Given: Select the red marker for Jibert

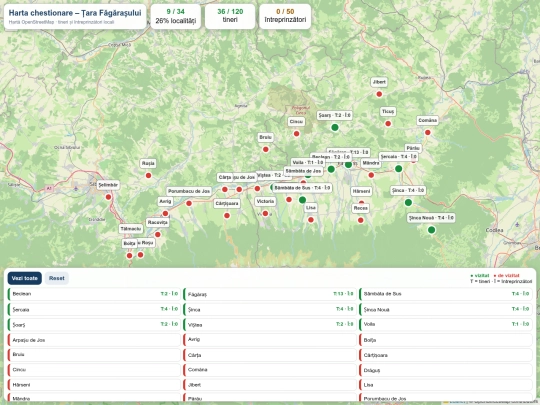Looking at the screenshot, I should tap(379, 94).
